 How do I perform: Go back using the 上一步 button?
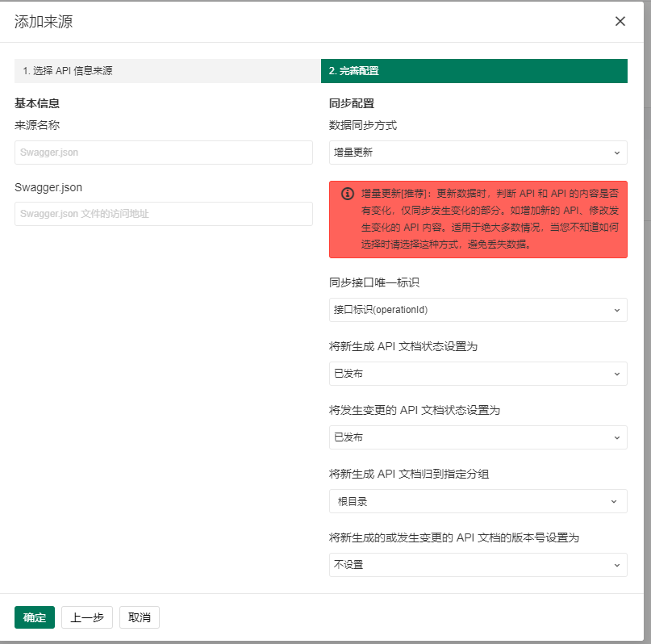coord(86,617)
